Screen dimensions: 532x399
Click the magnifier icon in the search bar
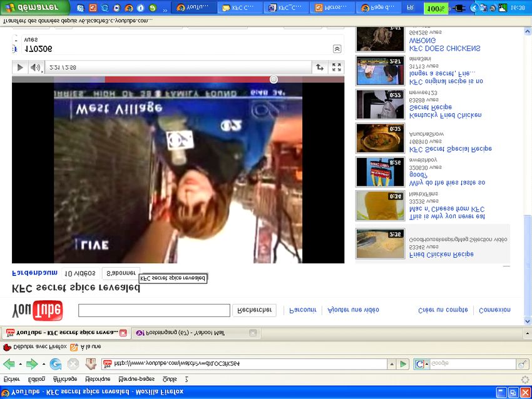pyautogui.click(x=521, y=365)
